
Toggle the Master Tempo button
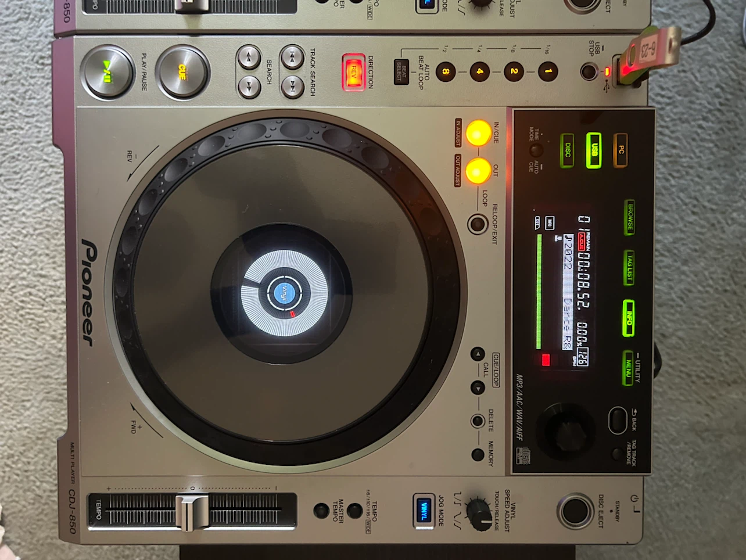point(321,511)
